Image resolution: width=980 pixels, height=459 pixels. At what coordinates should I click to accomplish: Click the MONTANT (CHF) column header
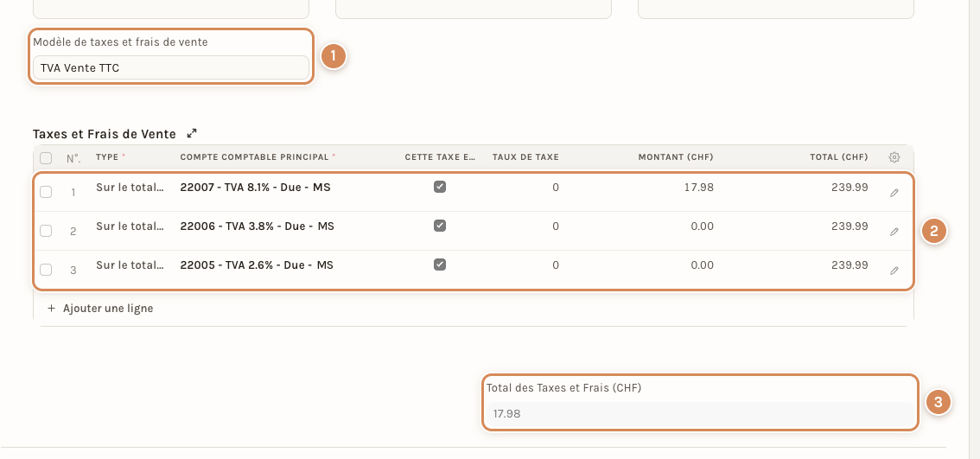(x=676, y=157)
